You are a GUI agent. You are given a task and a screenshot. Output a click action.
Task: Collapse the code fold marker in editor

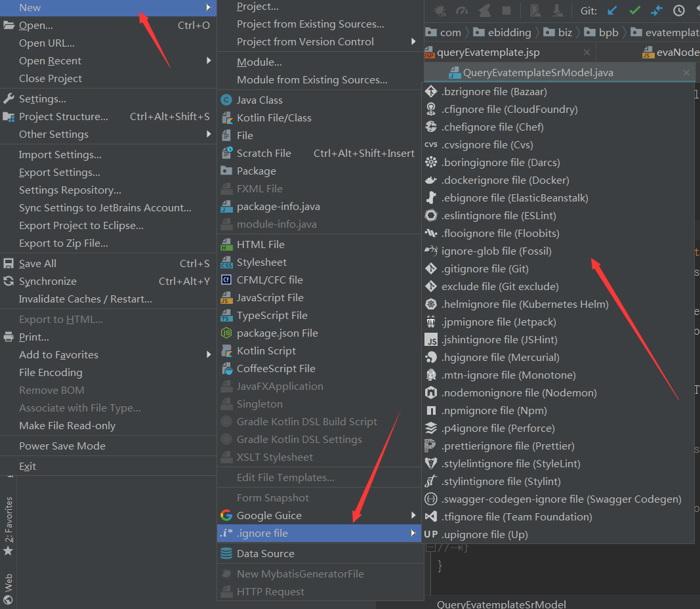(430, 548)
